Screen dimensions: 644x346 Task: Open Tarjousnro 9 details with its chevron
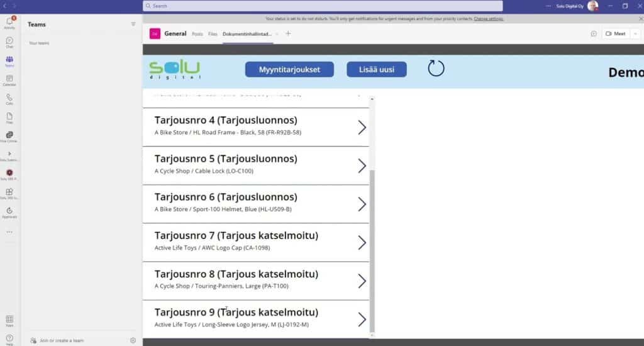362,320
